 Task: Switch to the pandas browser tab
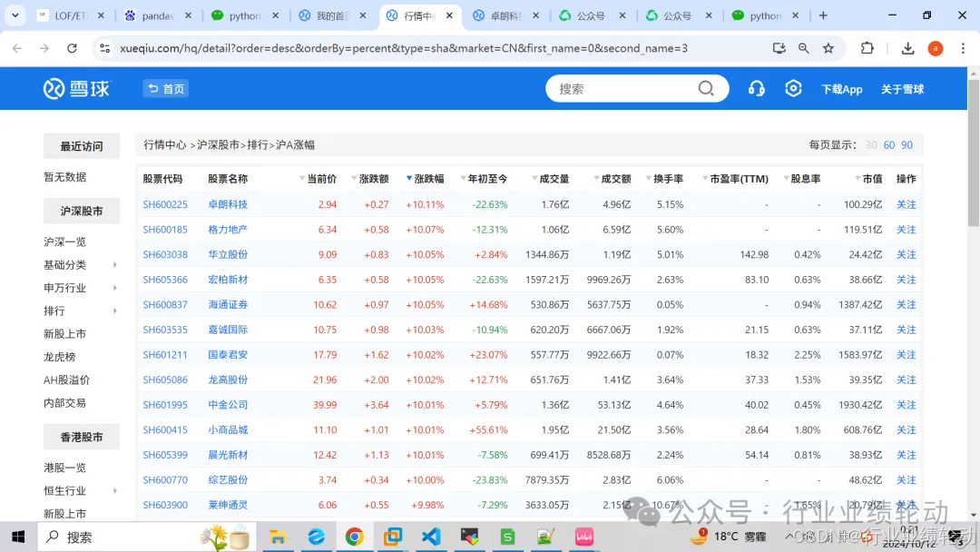click(x=158, y=15)
